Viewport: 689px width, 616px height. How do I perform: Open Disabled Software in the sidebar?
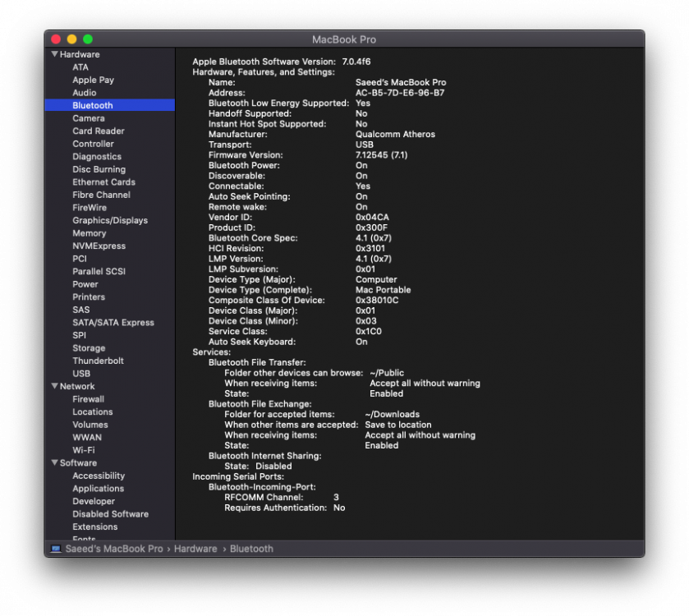click(x=110, y=514)
